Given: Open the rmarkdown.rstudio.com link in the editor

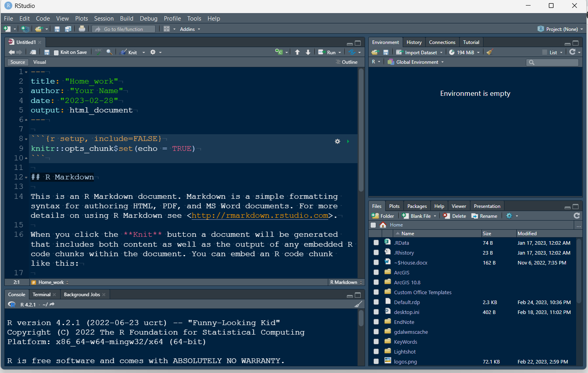Looking at the screenshot, I should [260, 215].
